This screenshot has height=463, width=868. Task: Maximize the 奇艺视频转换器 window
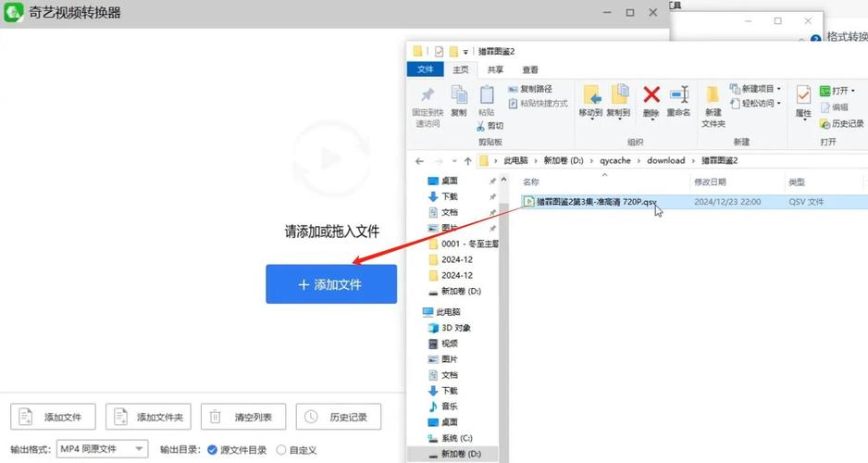(x=630, y=12)
